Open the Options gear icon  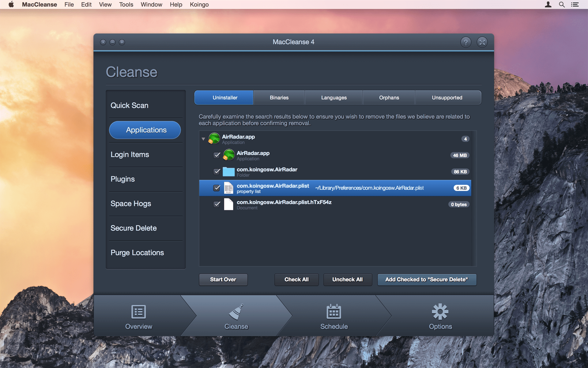(x=440, y=312)
